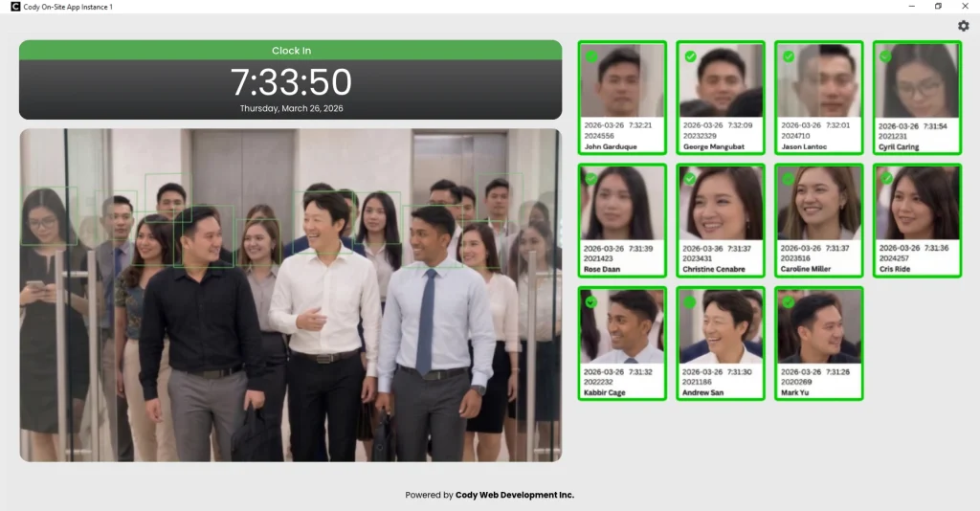
Task: Select Christine Cenabre's face thumbnail
Action: click(x=720, y=204)
